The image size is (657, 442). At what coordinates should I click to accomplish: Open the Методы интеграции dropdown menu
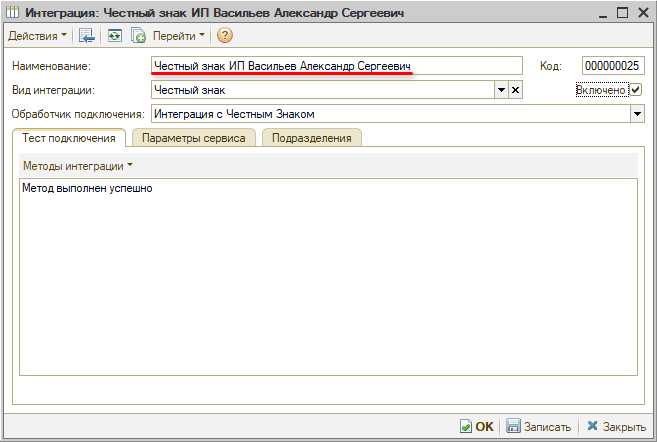77,165
